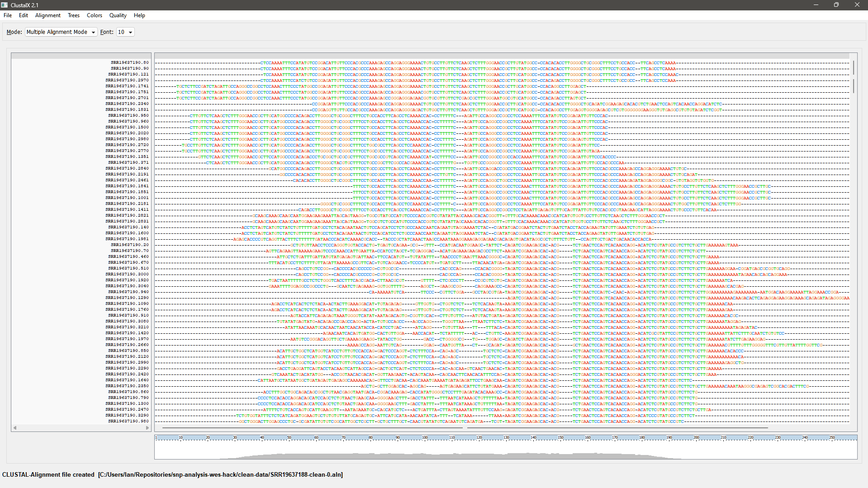Select sequence SRR19637190.2340

click(x=127, y=104)
